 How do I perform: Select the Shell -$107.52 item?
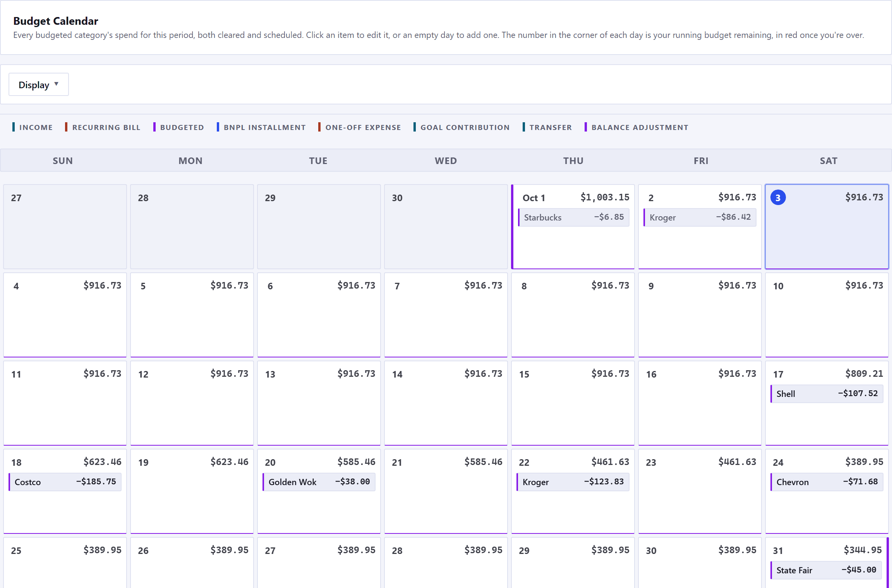pos(827,394)
